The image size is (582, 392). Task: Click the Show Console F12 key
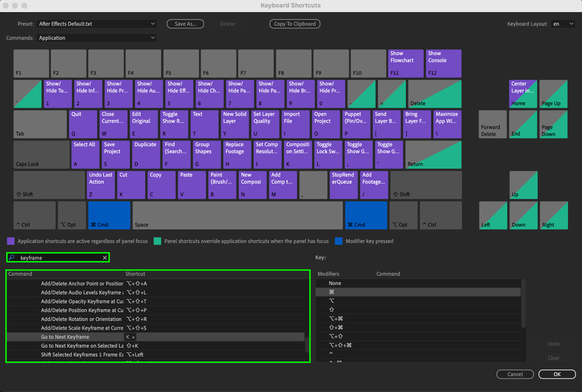pos(443,63)
